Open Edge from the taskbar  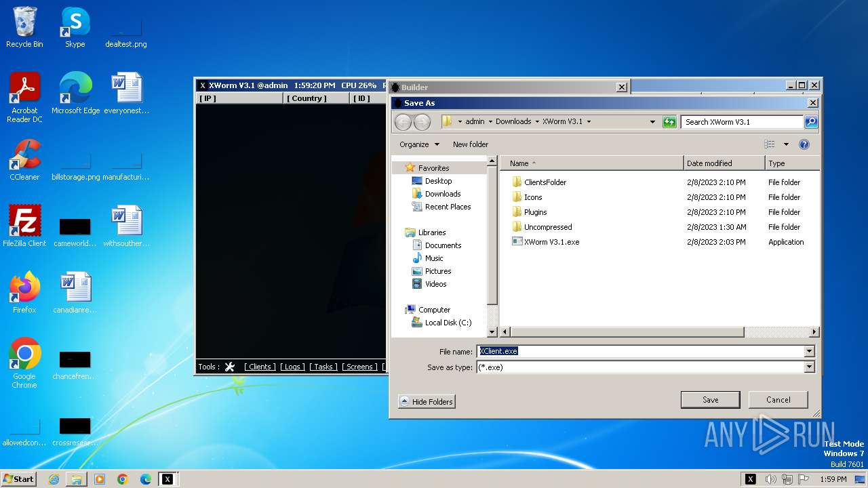[x=145, y=479]
